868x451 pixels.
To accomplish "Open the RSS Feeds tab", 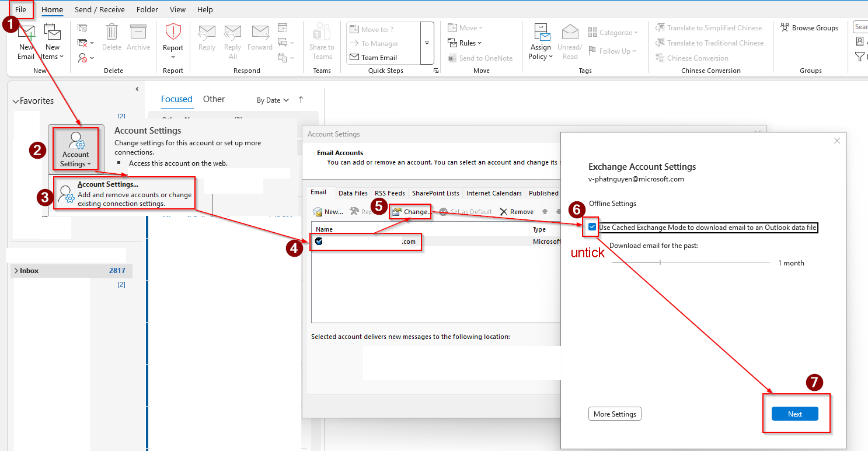I will click(390, 193).
